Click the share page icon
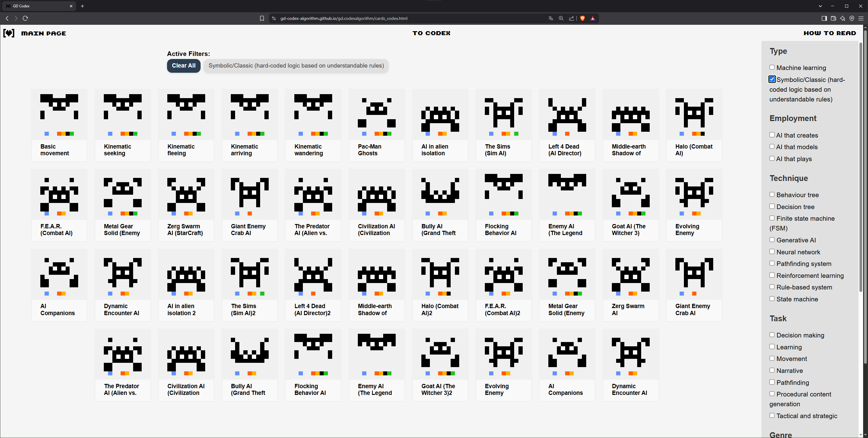Image resolution: width=868 pixels, height=438 pixels. point(572,18)
